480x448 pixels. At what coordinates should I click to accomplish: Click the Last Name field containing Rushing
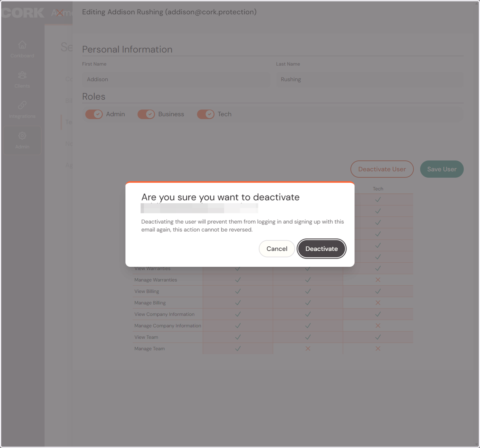370,80
